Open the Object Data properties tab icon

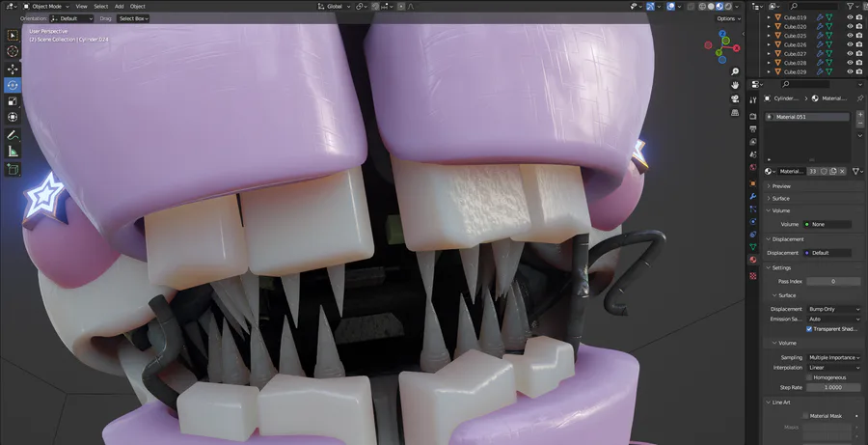(753, 246)
